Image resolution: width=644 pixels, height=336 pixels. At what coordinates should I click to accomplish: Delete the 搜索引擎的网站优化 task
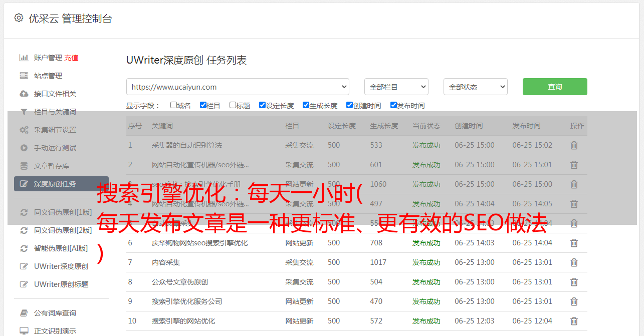(574, 321)
